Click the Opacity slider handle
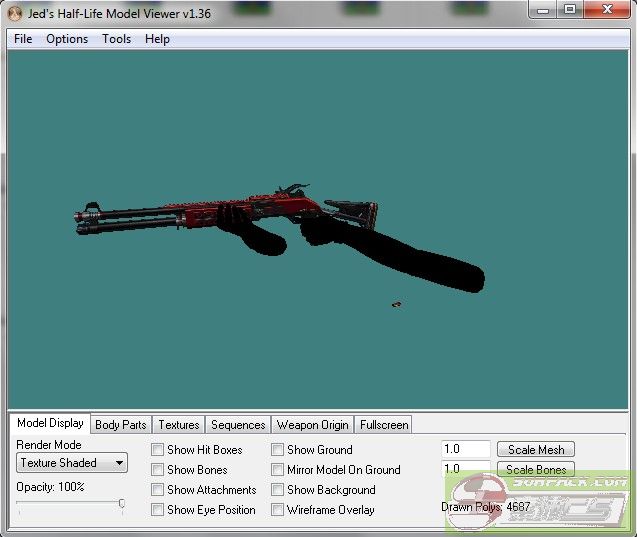The width and height of the screenshot is (637, 537). (x=122, y=504)
